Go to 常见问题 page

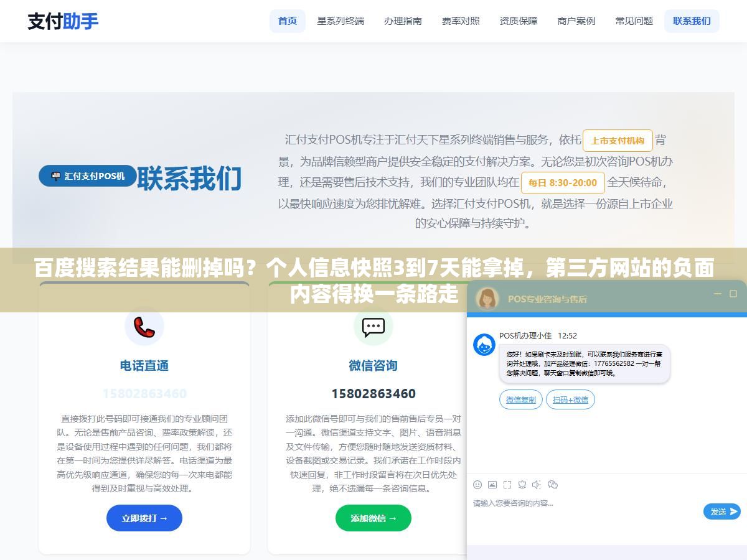[634, 21]
